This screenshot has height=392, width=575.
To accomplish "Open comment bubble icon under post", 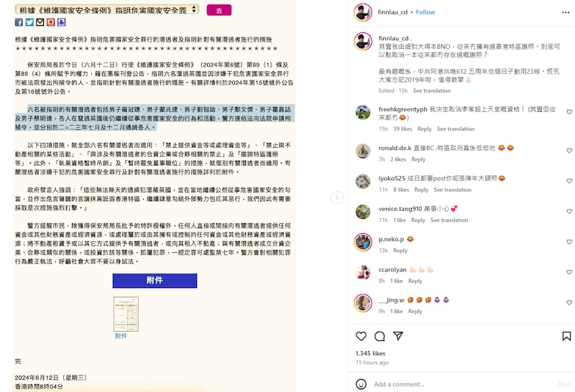I will coord(379,336).
